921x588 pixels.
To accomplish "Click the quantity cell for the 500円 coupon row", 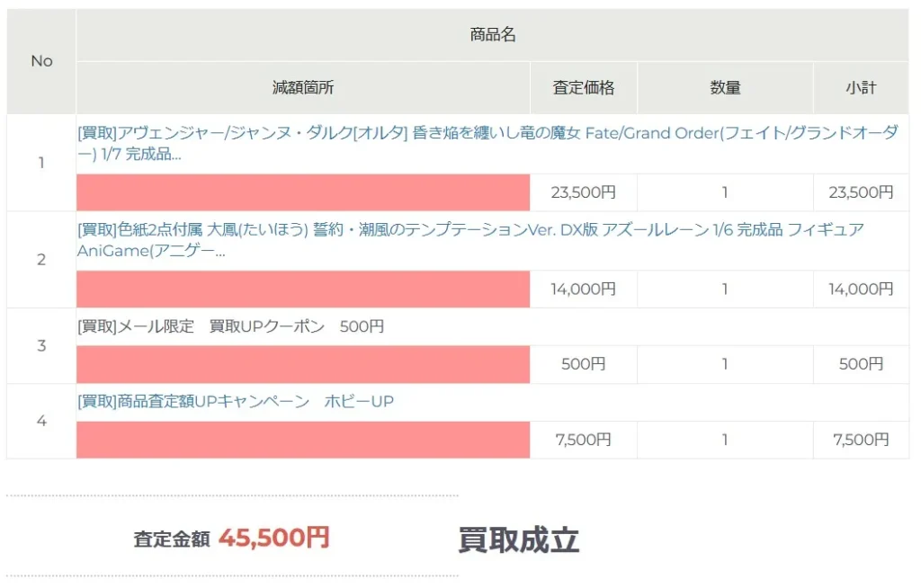I will point(725,364).
